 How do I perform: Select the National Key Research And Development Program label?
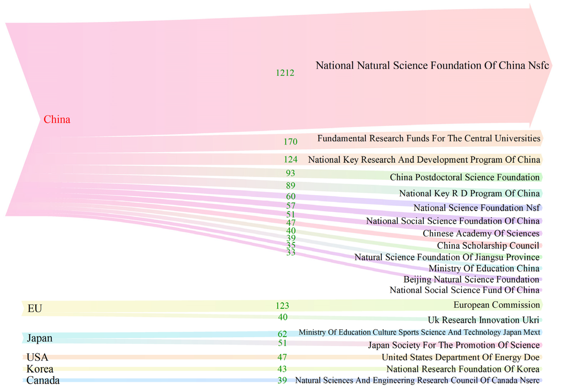point(424,159)
